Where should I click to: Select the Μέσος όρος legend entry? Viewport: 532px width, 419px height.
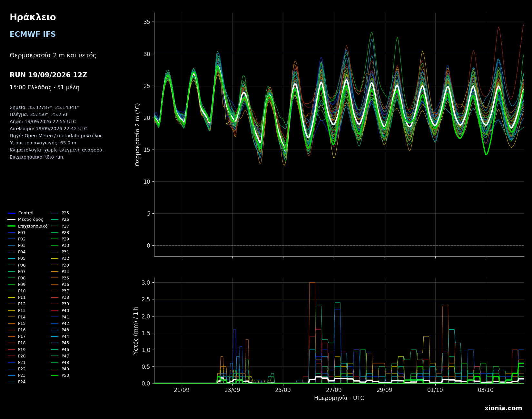pyautogui.click(x=25, y=219)
